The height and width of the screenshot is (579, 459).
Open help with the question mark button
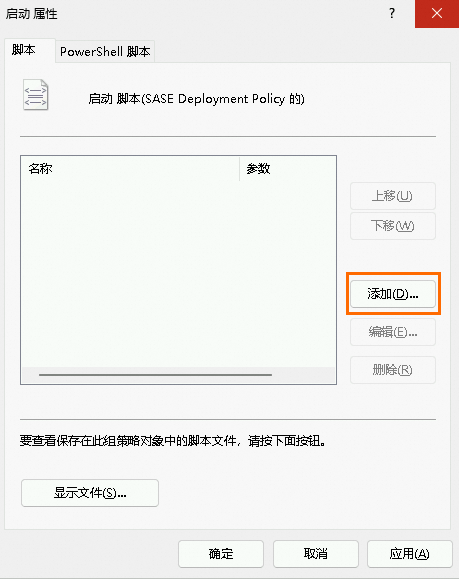coord(392,14)
